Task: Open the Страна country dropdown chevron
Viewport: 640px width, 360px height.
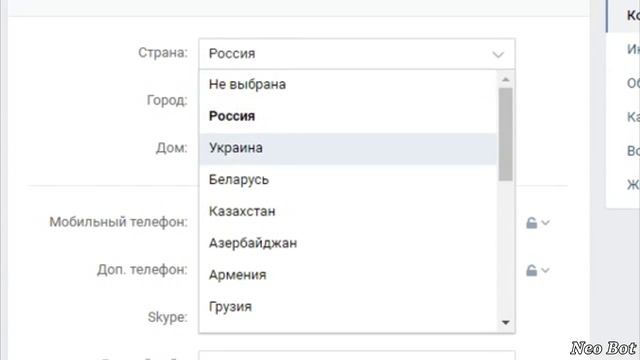Action: 498,54
